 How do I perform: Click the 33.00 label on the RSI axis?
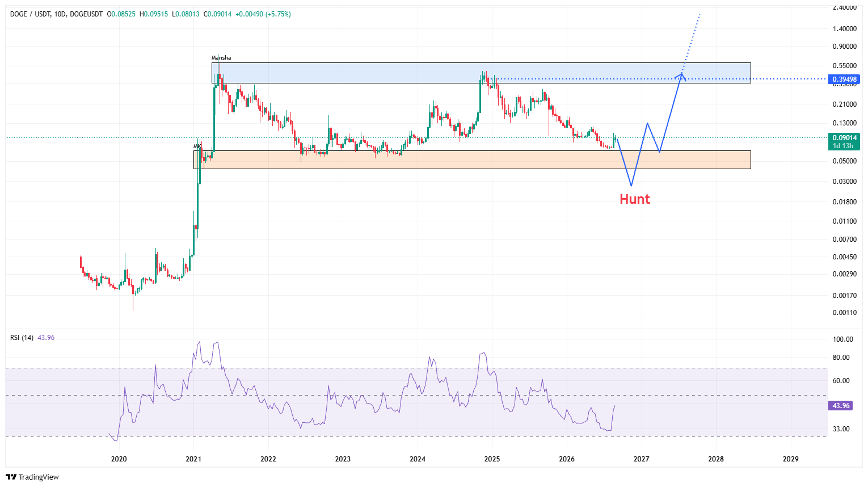tap(842, 429)
